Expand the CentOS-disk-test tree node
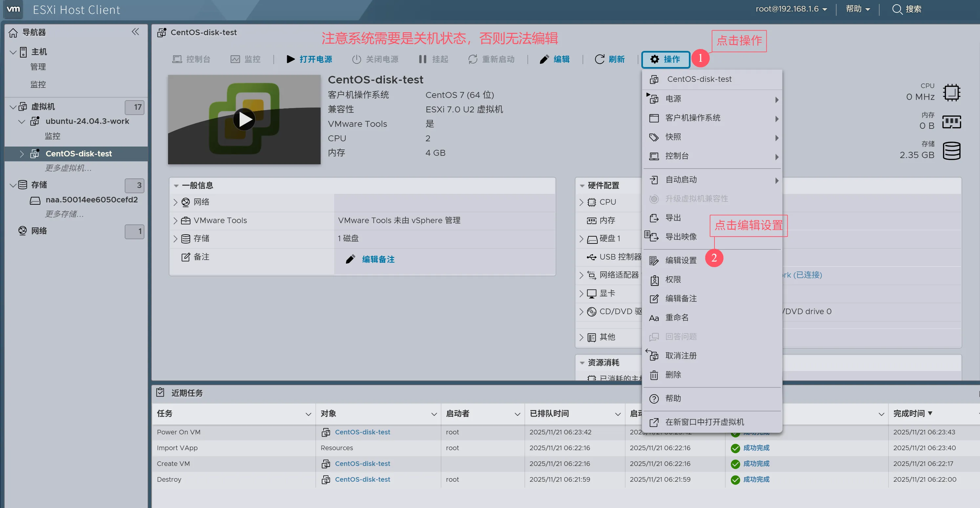This screenshot has width=980, height=508. coord(22,154)
